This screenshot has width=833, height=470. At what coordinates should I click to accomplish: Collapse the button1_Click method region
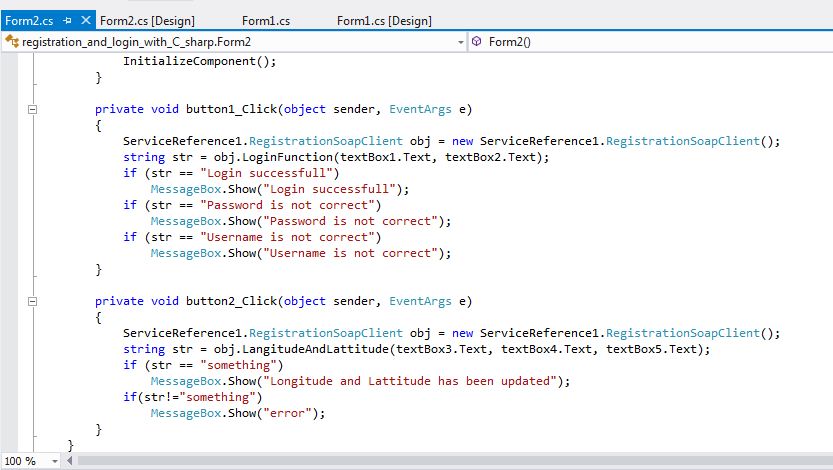32,109
